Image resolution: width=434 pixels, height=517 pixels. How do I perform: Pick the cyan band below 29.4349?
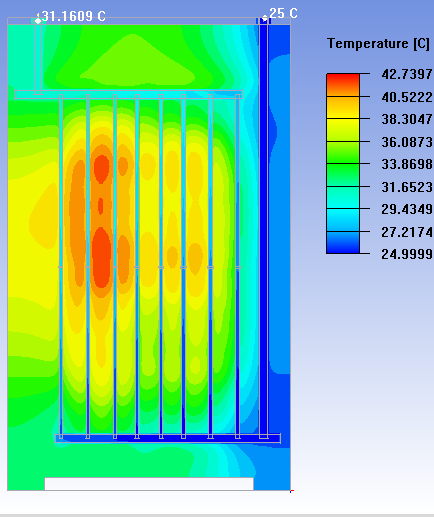343,220
